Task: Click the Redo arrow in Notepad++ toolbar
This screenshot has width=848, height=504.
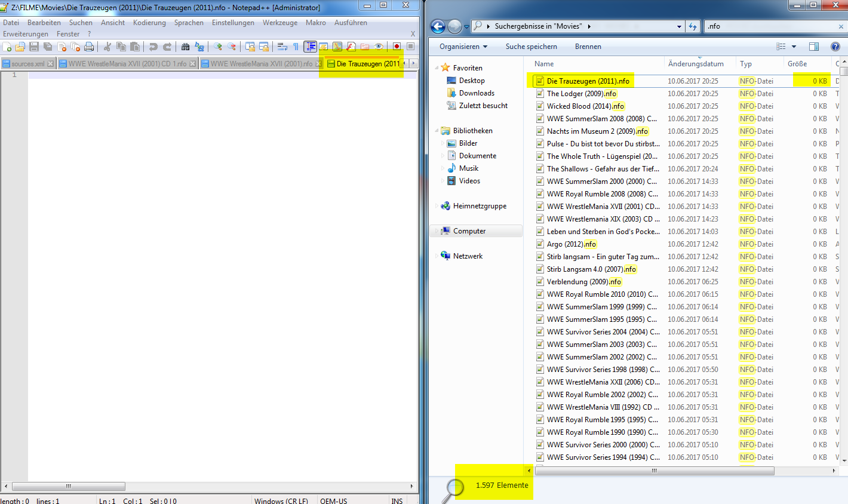Action: (x=167, y=47)
